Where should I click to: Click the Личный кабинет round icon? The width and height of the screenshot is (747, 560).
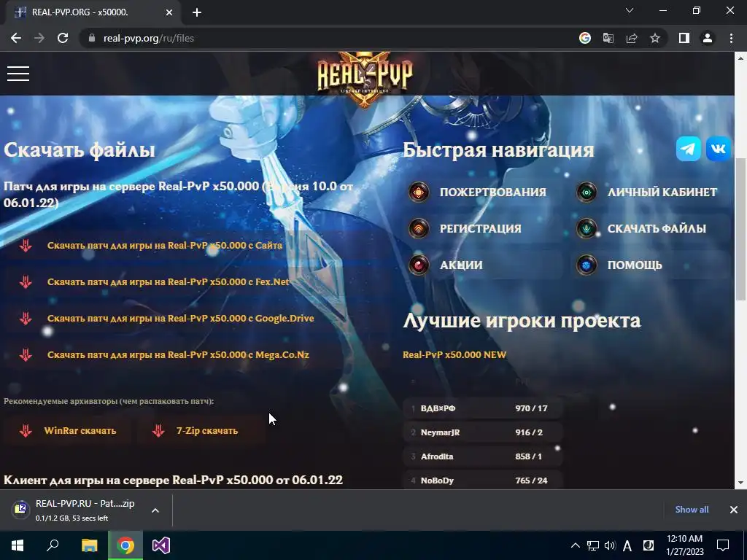[x=587, y=192]
